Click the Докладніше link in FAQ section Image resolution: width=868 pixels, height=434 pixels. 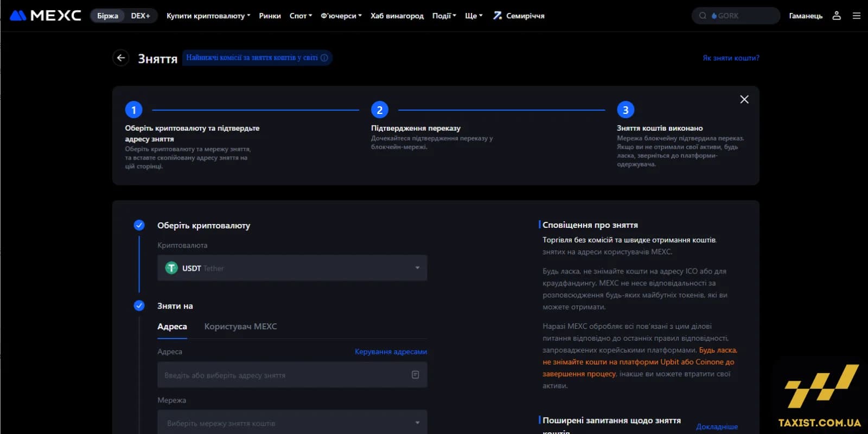point(717,426)
